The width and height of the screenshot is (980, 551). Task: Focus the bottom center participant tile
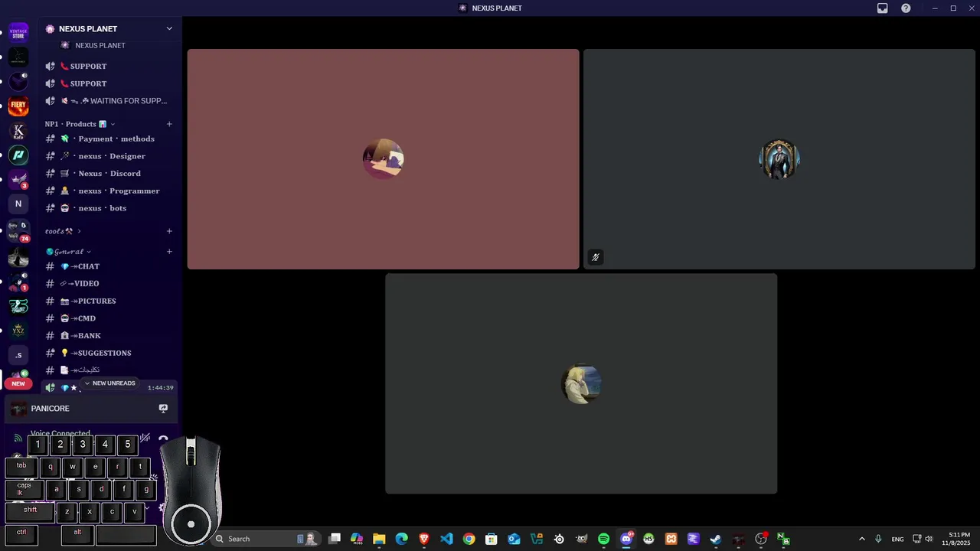click(x=581, y=383)
